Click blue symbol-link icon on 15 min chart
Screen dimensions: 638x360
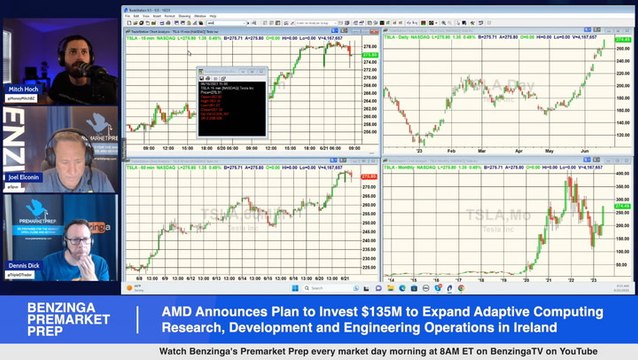pyautogui.click(x=334, y=31)
